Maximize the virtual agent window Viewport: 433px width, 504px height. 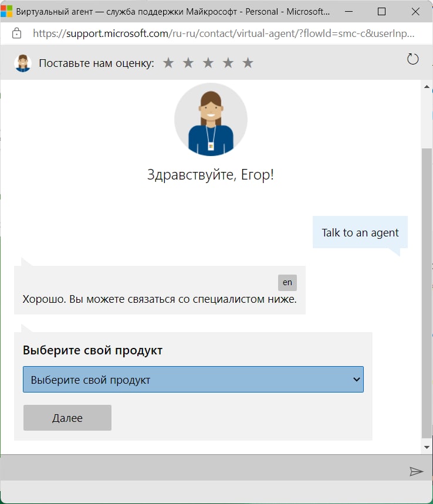click(x=381, y=11)
